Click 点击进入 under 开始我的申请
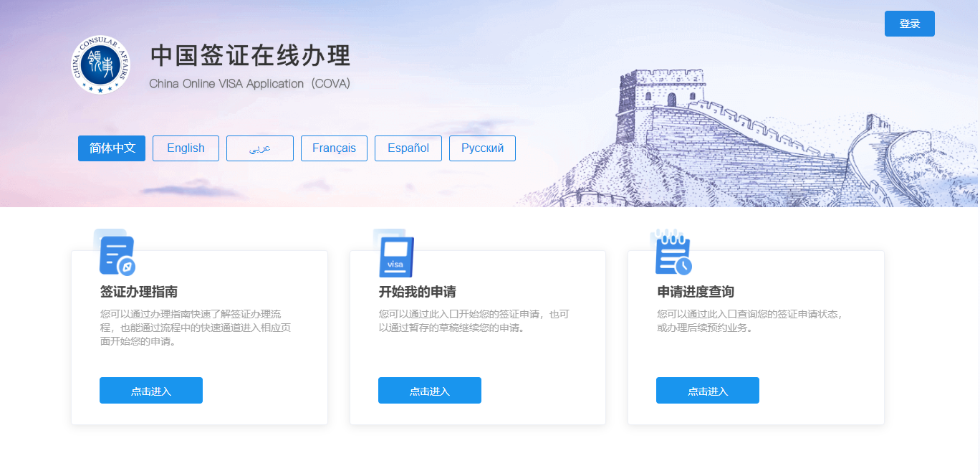This screenshot has width=980, height=476. coord(430,391)
